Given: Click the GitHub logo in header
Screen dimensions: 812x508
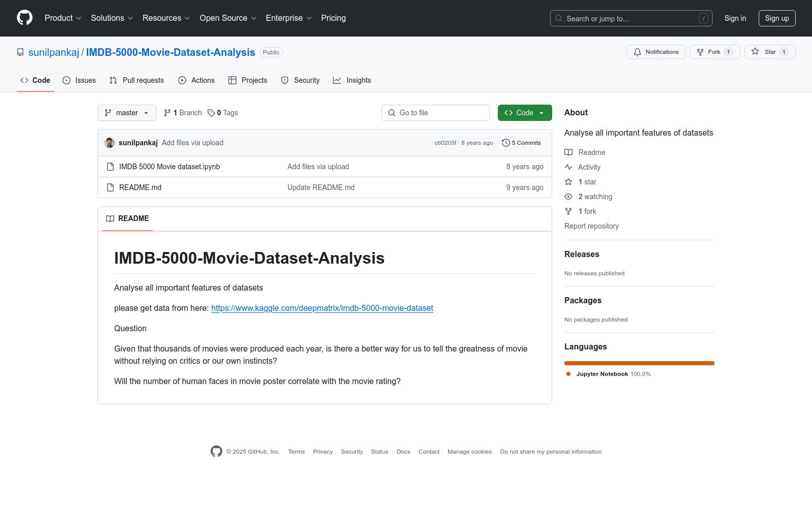Looking at the screenshot, I should click(24, 18).
